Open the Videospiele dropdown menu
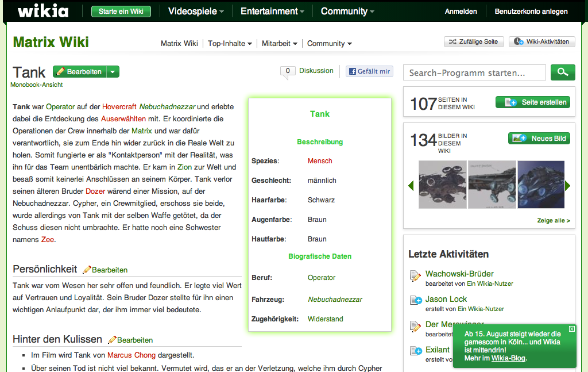 (x=196, y=11)
